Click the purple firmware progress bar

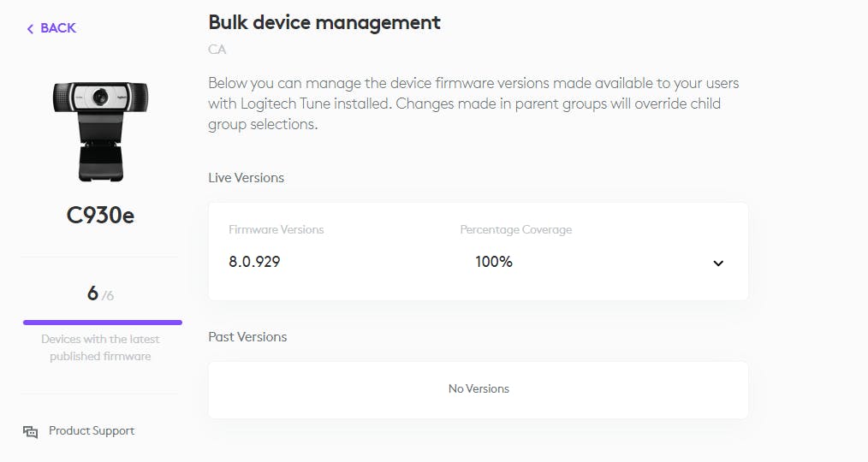(x=102, y=323)
